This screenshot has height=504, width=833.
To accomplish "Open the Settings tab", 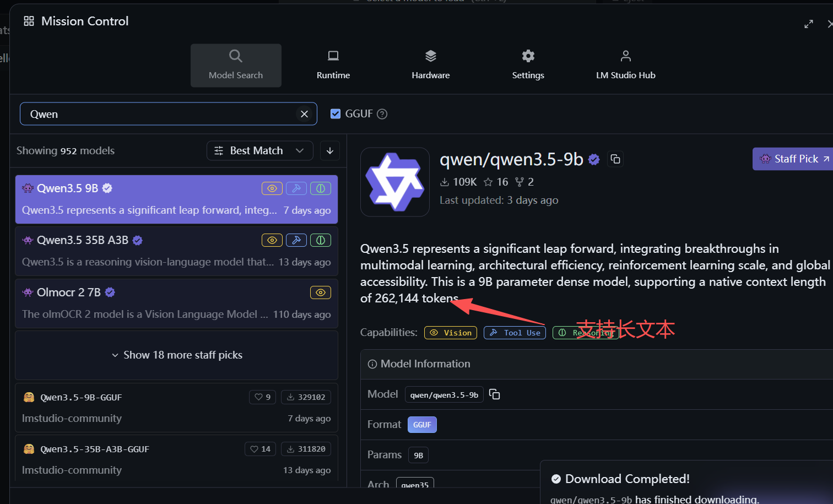I will [x=528, y=66].
